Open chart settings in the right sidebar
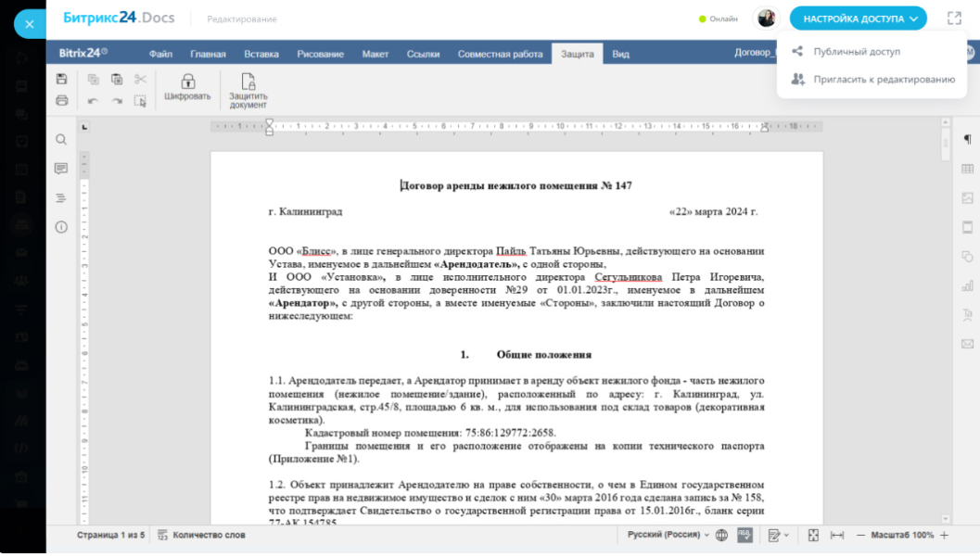Screen dimensions: 980x557 coord(967,286)
